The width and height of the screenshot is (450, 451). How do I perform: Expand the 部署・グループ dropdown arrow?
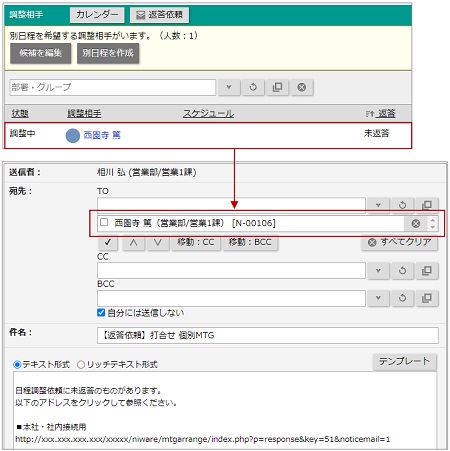click(x=229, y=87)
